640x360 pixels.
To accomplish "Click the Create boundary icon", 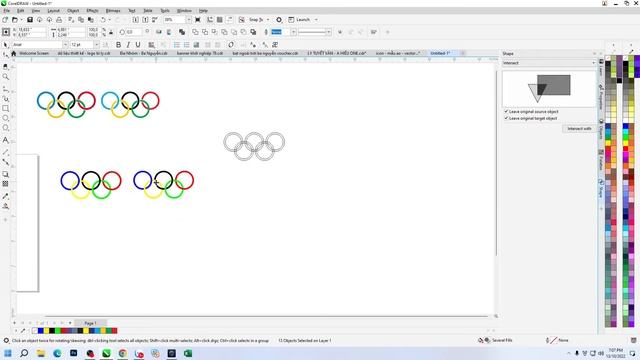I will [x=253, y=32].
